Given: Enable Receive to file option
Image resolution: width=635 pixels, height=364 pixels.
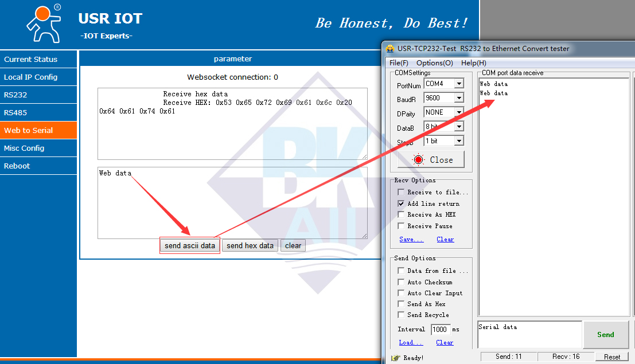Looking at the screenshot, I should (x=401, y=192).
